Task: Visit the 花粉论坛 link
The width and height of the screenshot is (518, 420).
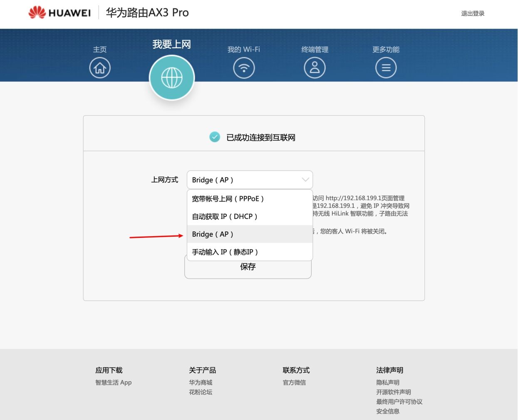Action: point(201,392)
